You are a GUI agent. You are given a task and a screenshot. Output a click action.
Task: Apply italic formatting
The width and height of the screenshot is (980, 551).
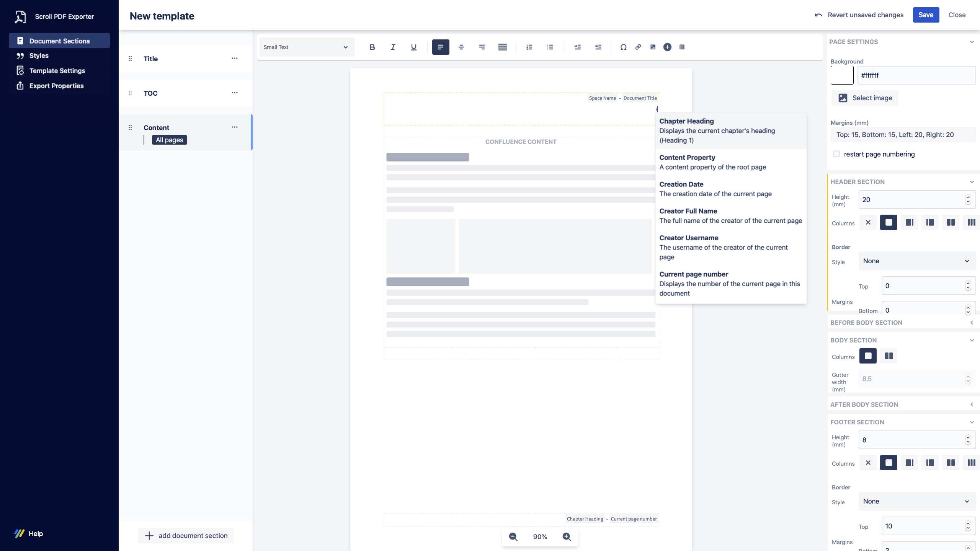[393, 47]
